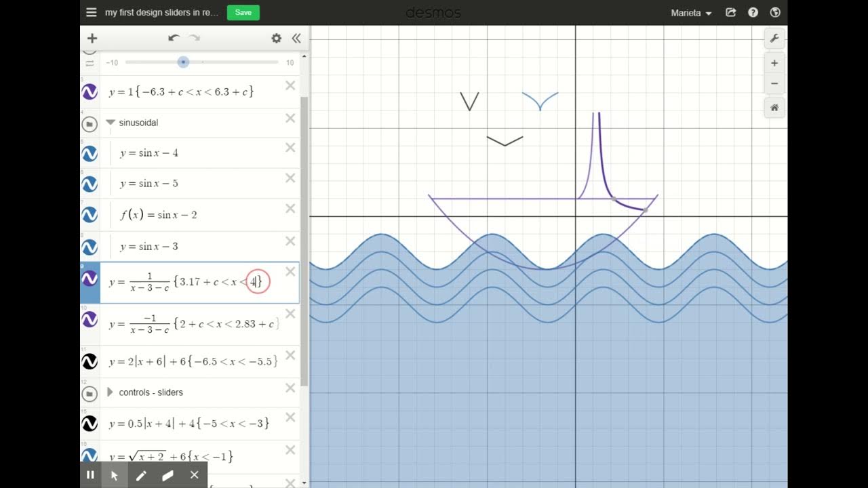Viewport: 868px width, 488px height.
Task: Open the Marieta account dropdown
Action: click(691, 13)
